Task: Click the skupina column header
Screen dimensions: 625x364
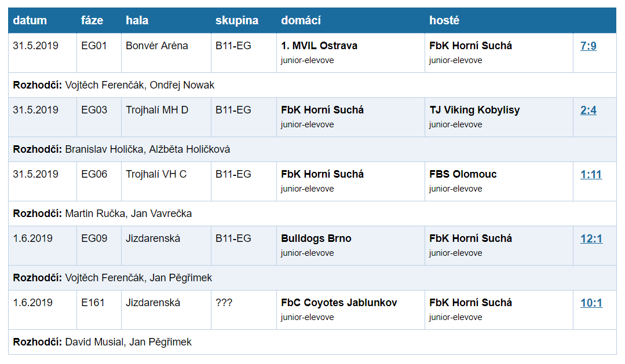Action: pos(237,20)
